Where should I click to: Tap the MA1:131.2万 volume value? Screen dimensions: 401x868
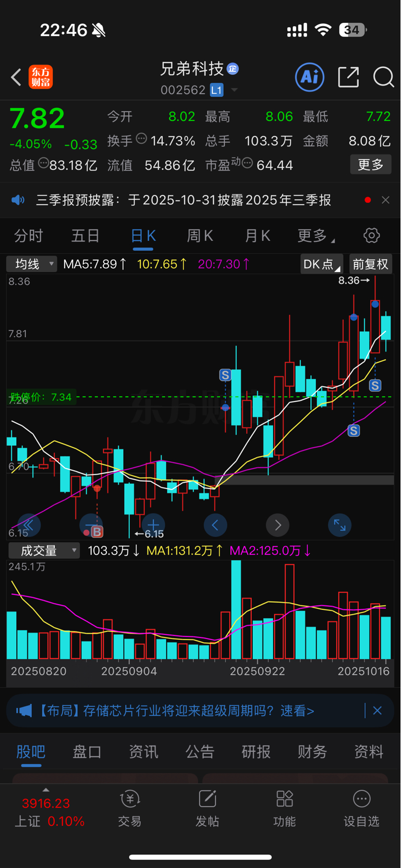185,551
